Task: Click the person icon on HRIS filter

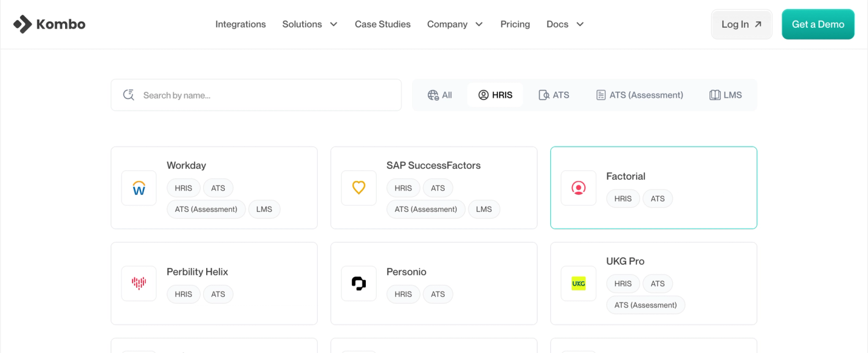Action: coord(483,95)
